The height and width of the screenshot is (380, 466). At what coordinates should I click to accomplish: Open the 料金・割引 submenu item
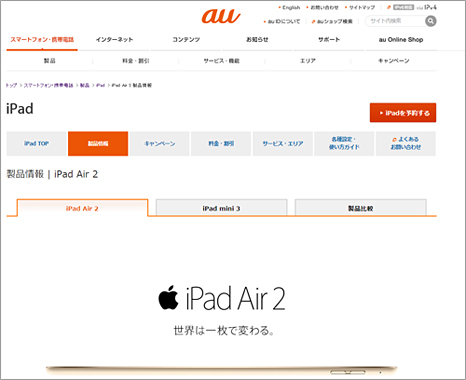(x=136, y=61)
